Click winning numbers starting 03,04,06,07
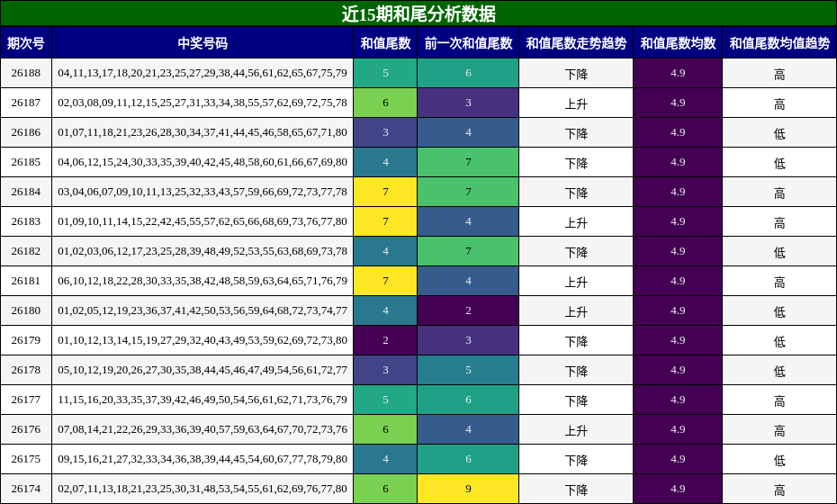Viewport: 837px width, 504px height. (202, 192)
